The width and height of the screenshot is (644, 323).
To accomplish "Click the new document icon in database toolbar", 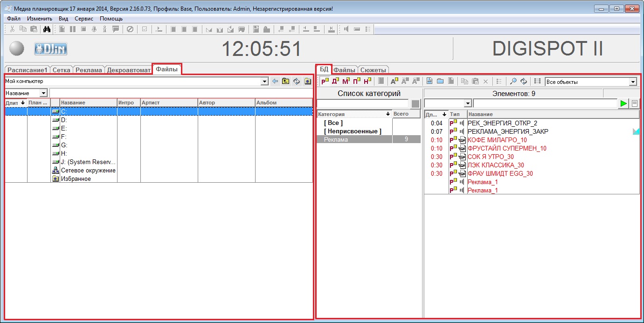I will coord(429,81).
